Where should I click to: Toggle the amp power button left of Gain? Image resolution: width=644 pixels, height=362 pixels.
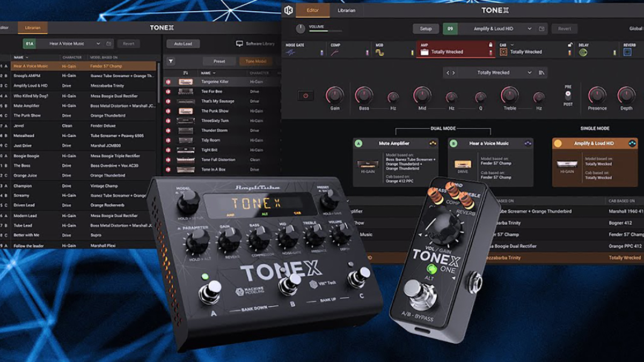coord(306,96)
